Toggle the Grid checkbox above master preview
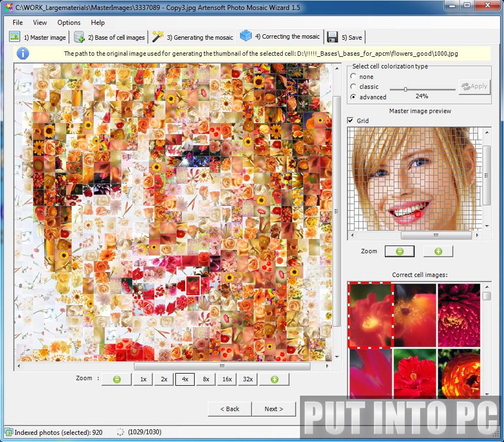 coord(351,120)
